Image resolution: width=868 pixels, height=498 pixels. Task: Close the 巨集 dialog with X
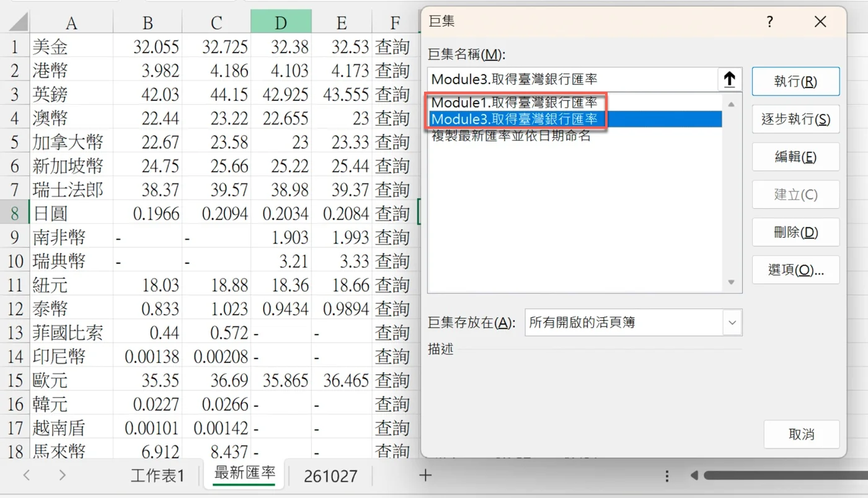[820, 22]
